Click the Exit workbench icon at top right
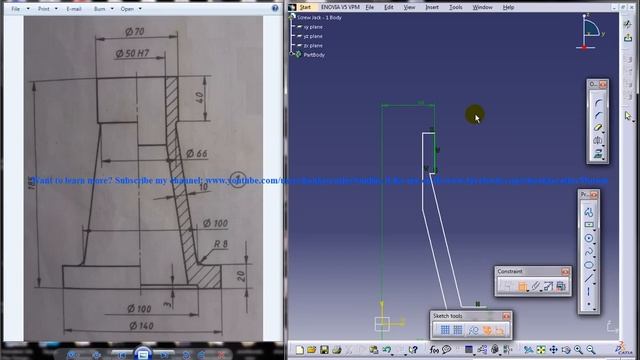Screen dimensions: 640x360 click(x=628, y=38)
